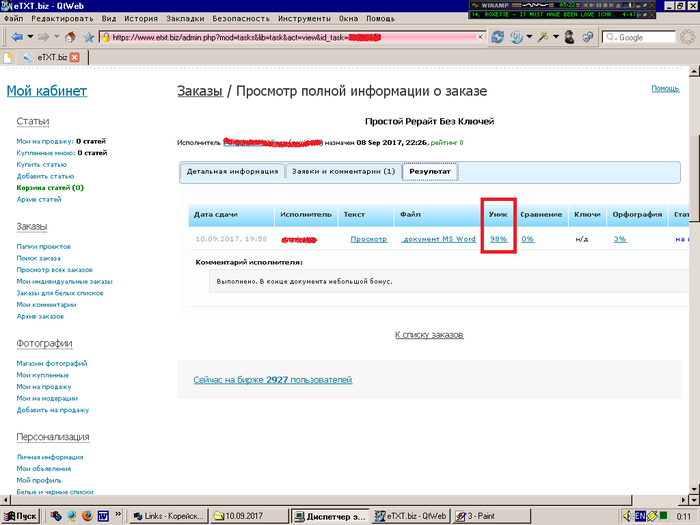
Task: Open the Инструменты menu
Action: 304,18
